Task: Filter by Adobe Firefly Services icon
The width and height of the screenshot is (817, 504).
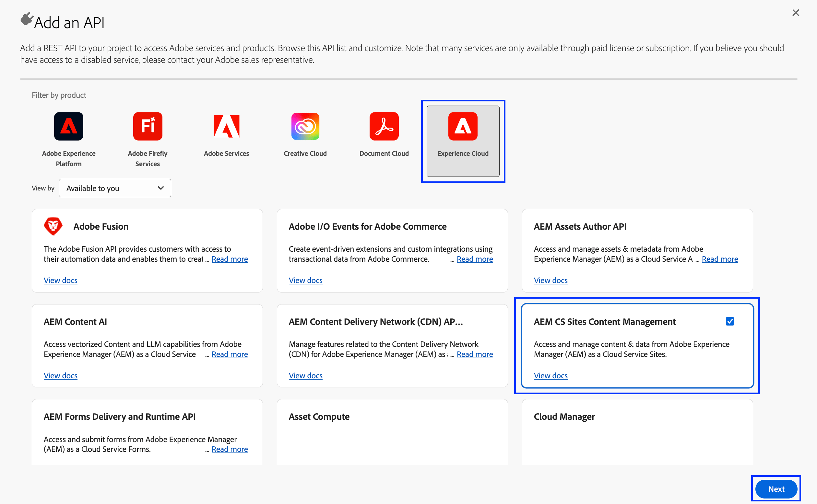Action: [148, 126]
